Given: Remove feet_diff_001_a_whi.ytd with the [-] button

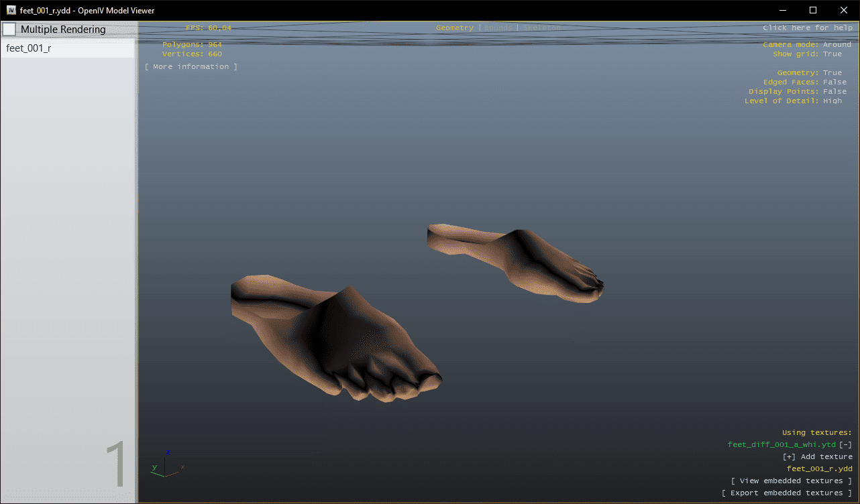Looking at the screenshot, I should pos(845,444).
